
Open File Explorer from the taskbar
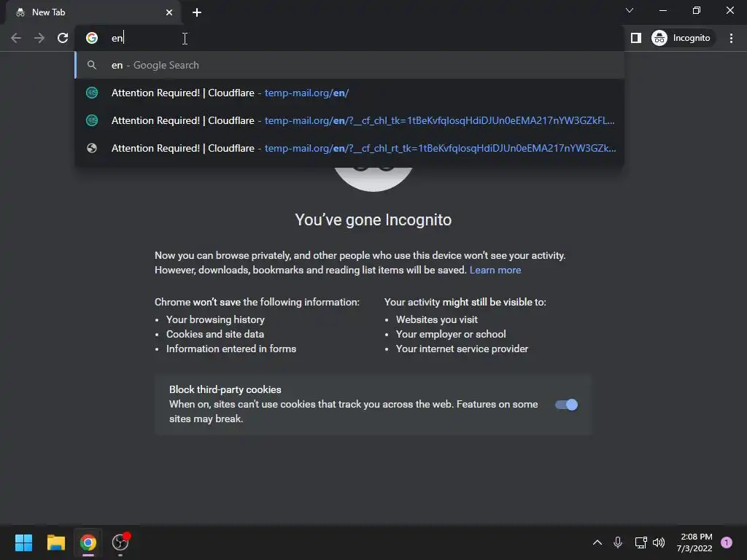coord(55,542)
